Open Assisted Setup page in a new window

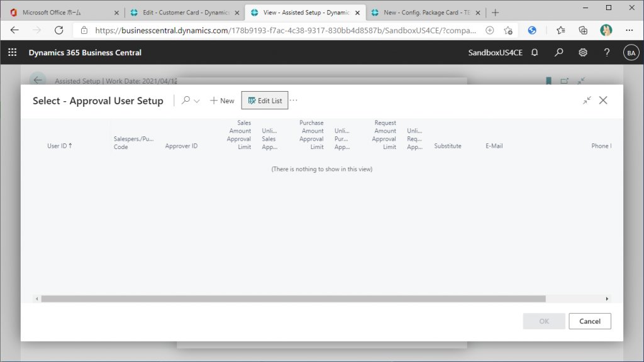(x=565, y=80)
